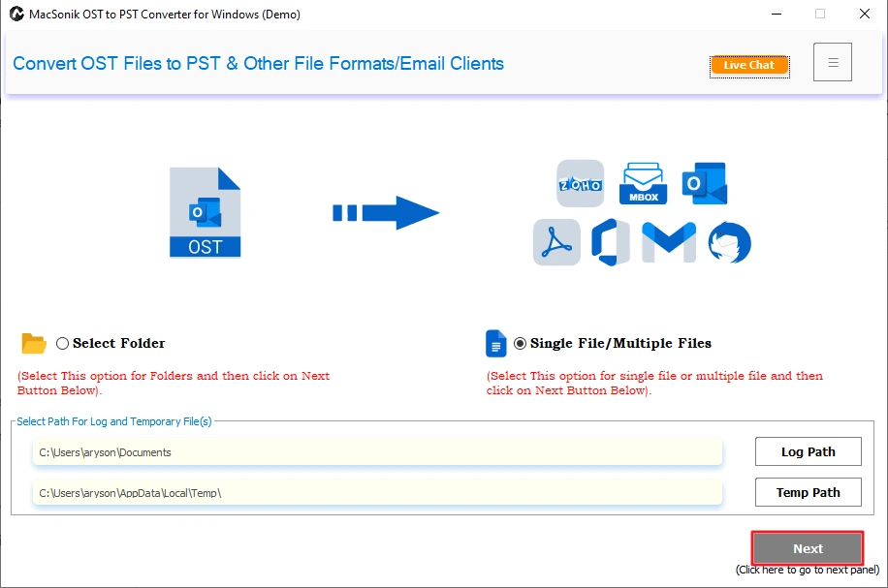Image resolution: width=888 pixels, height=588 pixels.
Task: Focus the Documents log path field
Action: [377, 452]
